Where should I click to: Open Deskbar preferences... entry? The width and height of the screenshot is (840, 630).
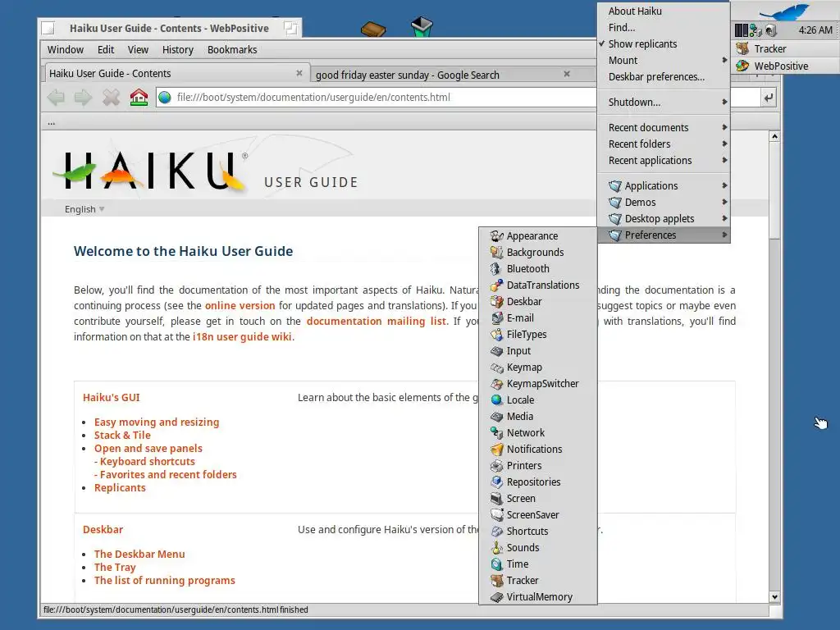pyautogui.click(x=664, y=77)
